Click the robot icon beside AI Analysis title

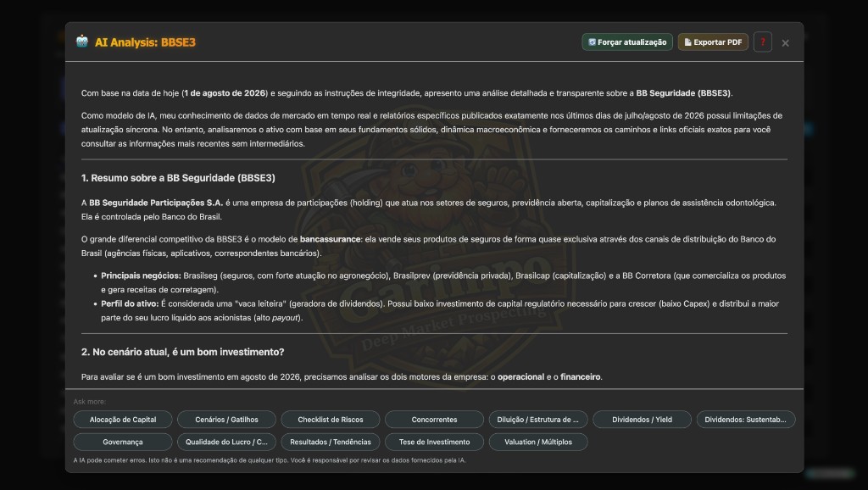[x=82, y=42]
